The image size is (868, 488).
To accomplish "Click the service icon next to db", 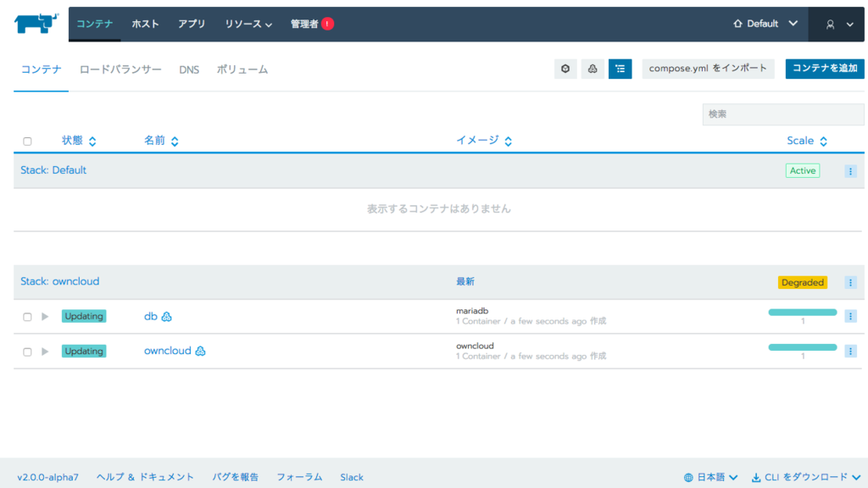I will [167, 317].
